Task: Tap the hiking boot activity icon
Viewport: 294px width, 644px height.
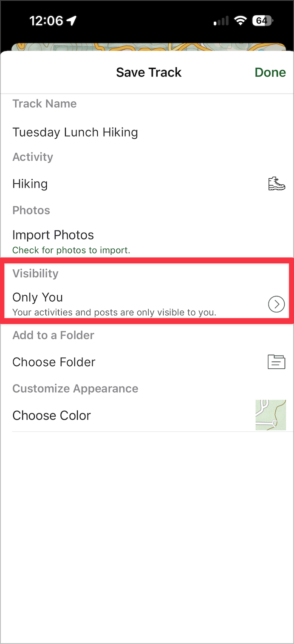Action: point(277,184)
